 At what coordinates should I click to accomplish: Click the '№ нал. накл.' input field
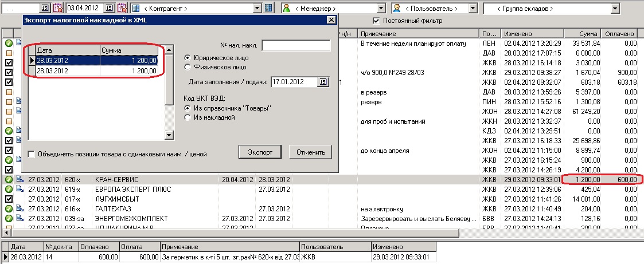click(296, 45)
